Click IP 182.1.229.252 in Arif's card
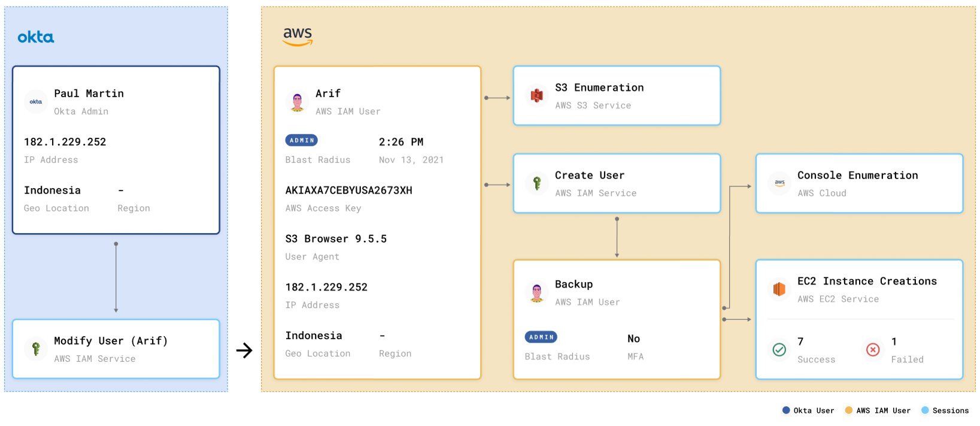The height and width of the screenshot is (426, 980). pyautogui.click(x=327, y=288)
